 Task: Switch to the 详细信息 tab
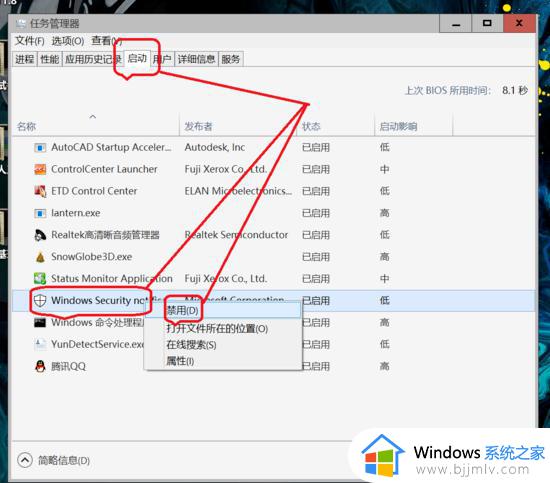click(196, 59)
